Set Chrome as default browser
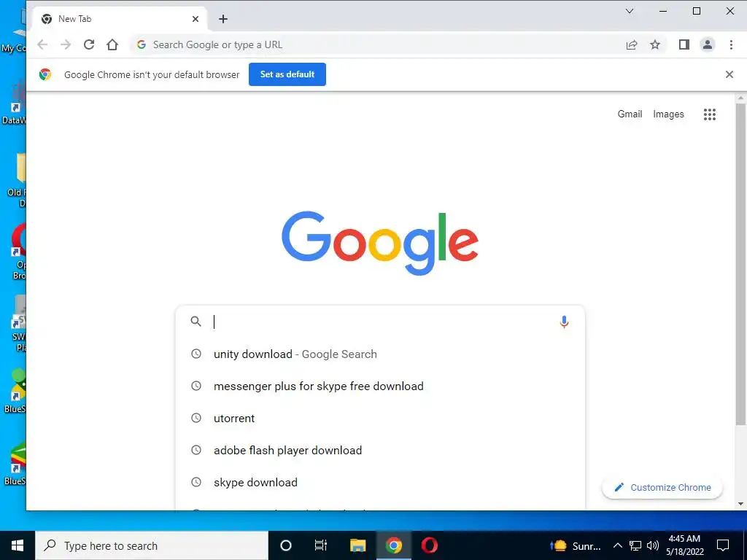The width and height of the screenshot is (747, 560). coord(287,74)
